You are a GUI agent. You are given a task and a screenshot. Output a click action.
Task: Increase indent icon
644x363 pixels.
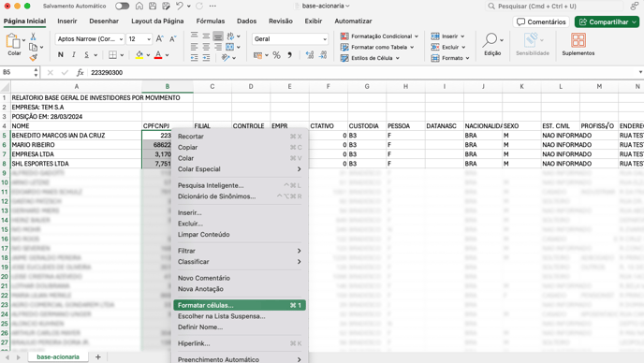(206, 58)
